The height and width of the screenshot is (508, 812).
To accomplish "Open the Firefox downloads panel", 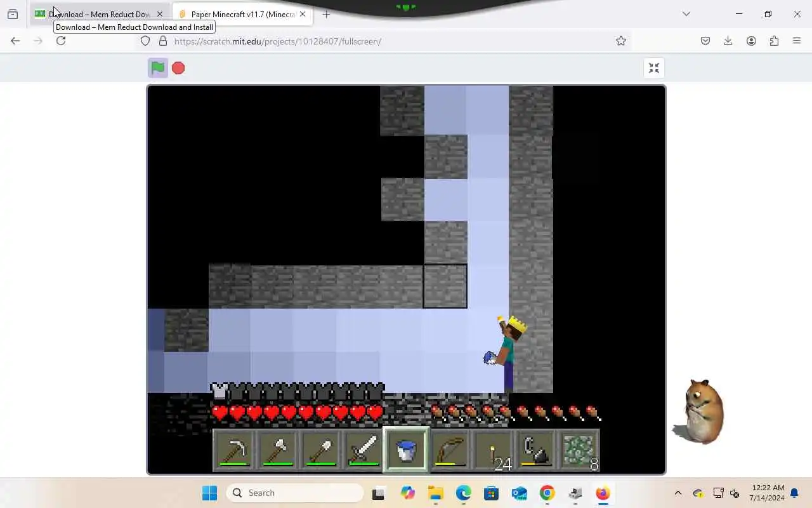I will click(728, 41).
